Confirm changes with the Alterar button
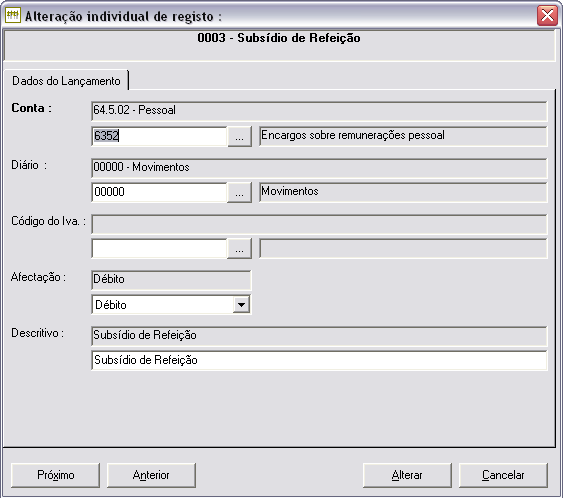Viewport: 563px width, 498px height. pos(407,475)
